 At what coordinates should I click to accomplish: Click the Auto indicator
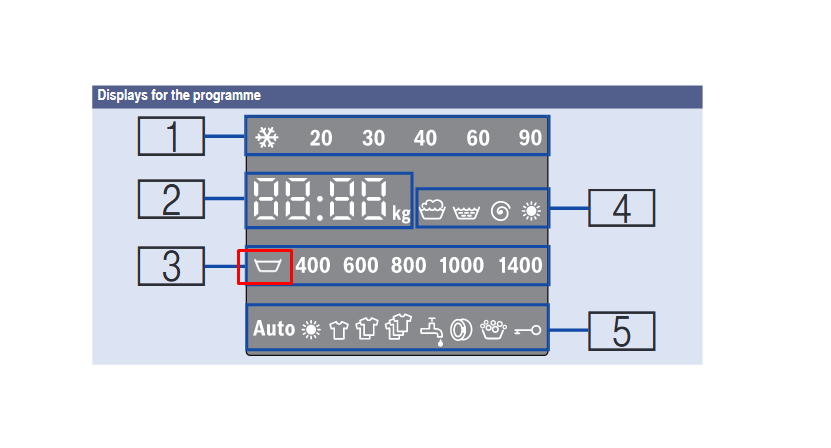pyautogui.click(x=273, y=329)
